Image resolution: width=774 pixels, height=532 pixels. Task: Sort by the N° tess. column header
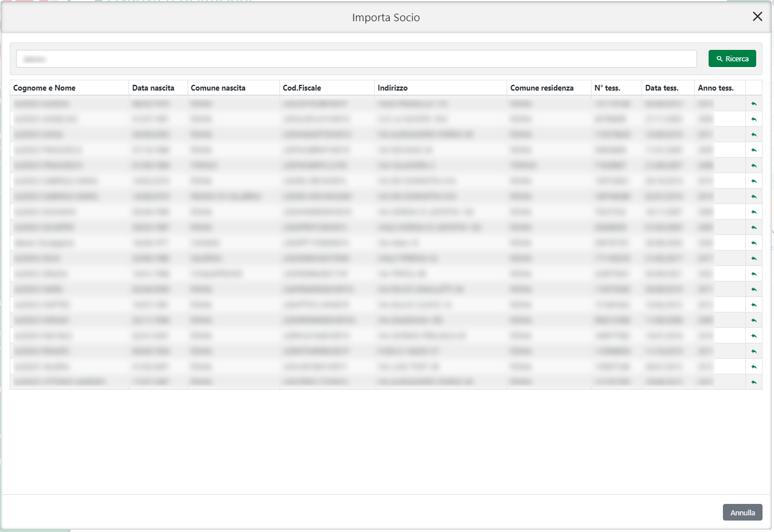click(x=607, y=88)
